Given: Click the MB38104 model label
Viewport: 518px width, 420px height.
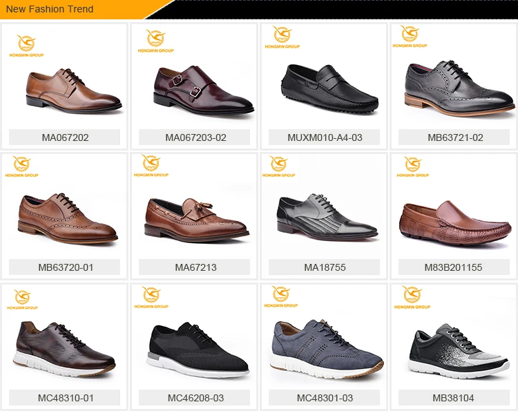Looking at the screenshot, I should (454, 398).
